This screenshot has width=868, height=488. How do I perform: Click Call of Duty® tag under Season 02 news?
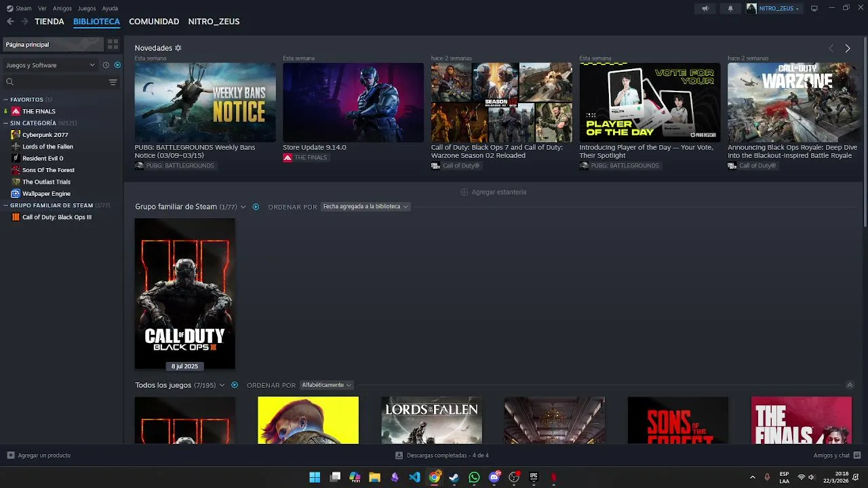pos(456,166)
